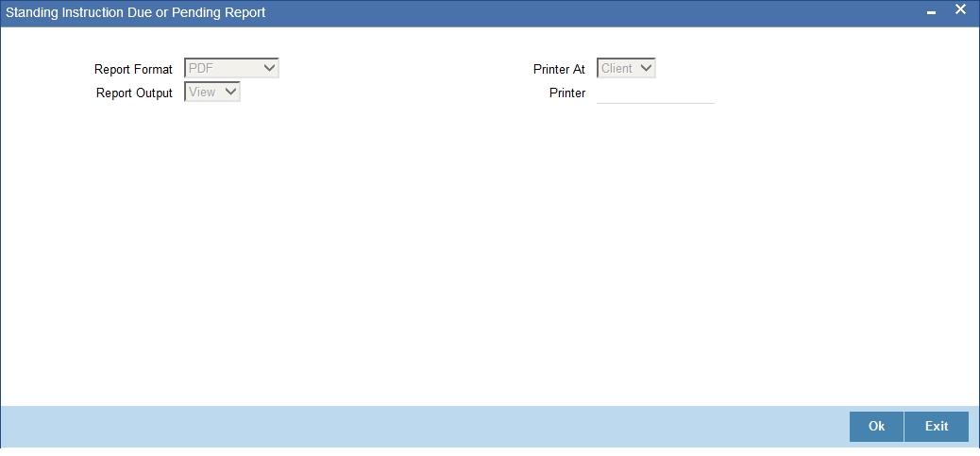
Task: Select the Printer At label
Action: pos(559,69)
